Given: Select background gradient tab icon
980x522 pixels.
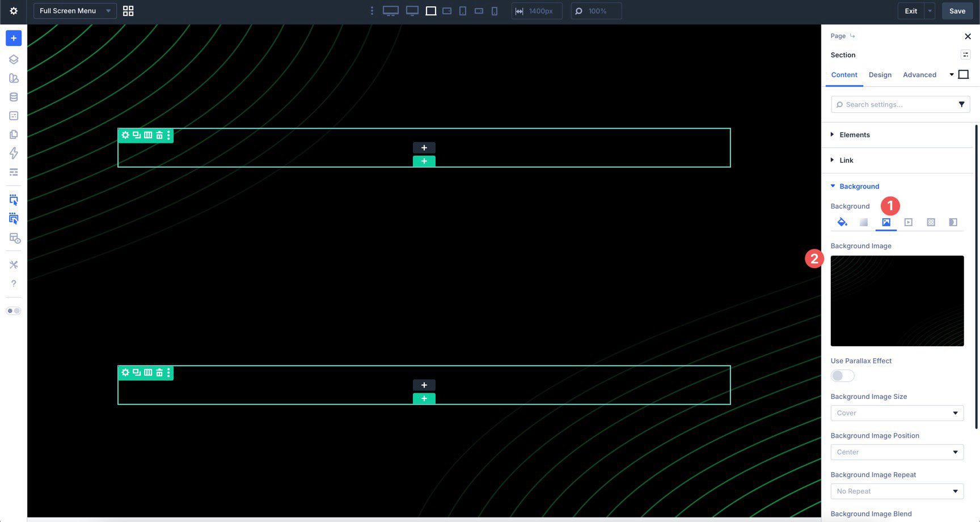Looking at the screenshot, I should coord(864,222).
